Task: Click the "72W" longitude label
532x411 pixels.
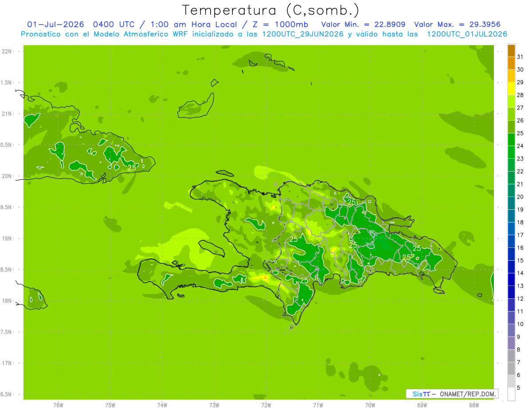Action: pyautogui.click(x=266, y=405)
